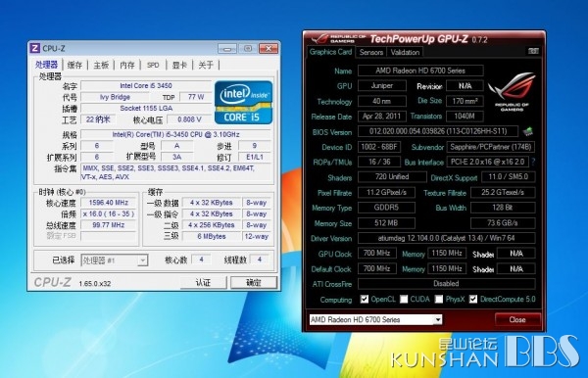Switch to the 缓存 tab in CPU-Z
Viewport: 588px width, 378px height.
click(x=74, y=65)
